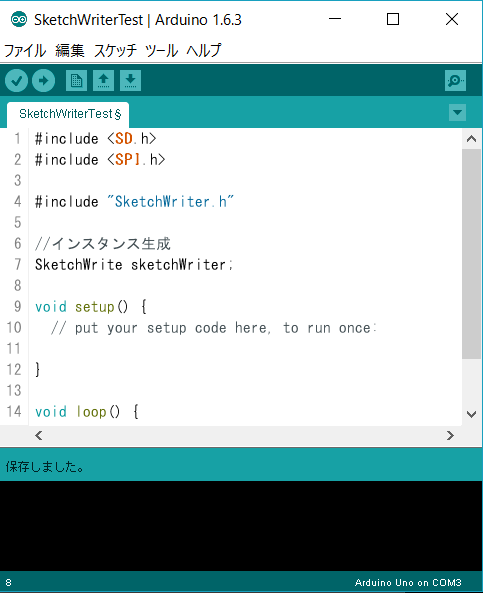Create a new sketch with page icon

(76, 81)
